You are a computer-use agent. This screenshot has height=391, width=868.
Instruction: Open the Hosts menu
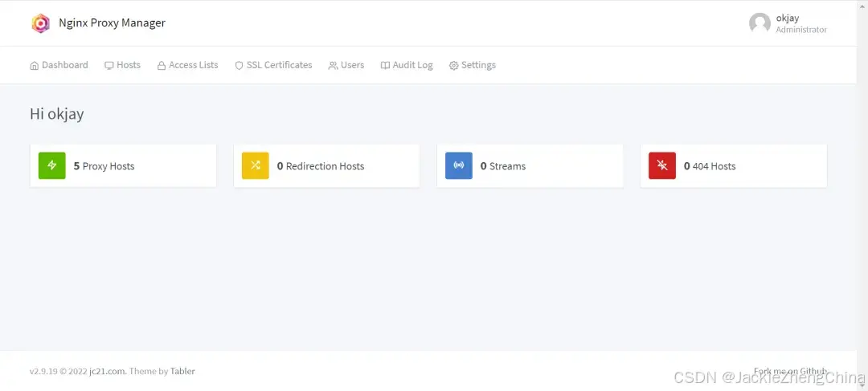[122, 65]
